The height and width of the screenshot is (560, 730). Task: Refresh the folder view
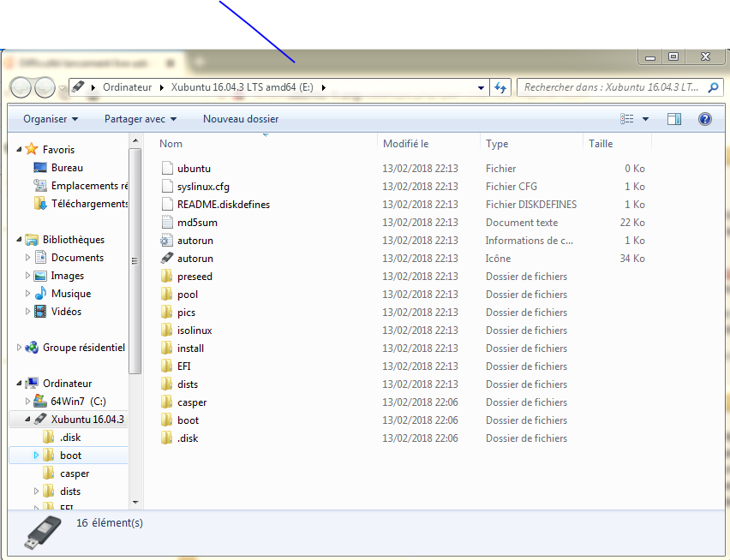pyautogui.click(x=500, y=87)
